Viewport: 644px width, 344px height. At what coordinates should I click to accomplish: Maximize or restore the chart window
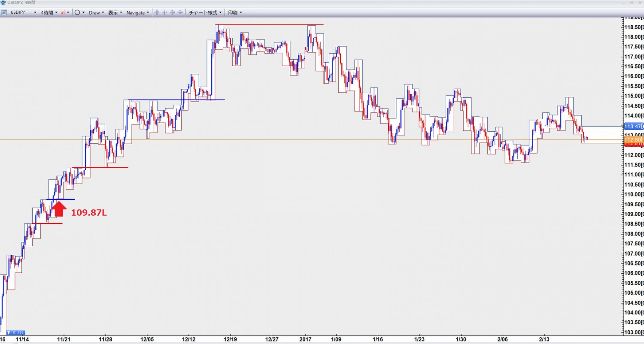pyautogui.click(x=631, y=3)
